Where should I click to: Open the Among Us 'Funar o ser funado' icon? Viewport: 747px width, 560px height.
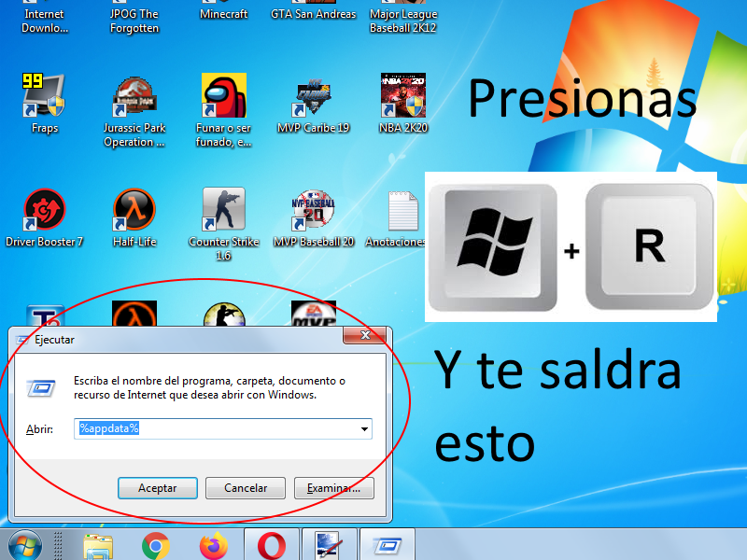click(223, 98)
